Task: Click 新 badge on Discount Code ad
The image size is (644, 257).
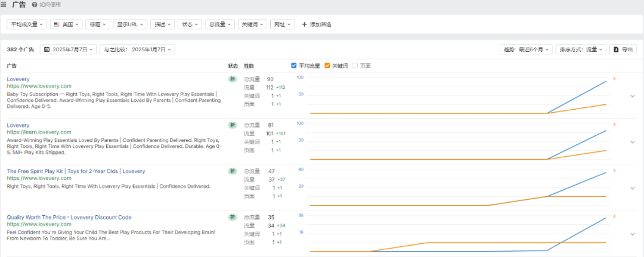Action: pos(232,218)
